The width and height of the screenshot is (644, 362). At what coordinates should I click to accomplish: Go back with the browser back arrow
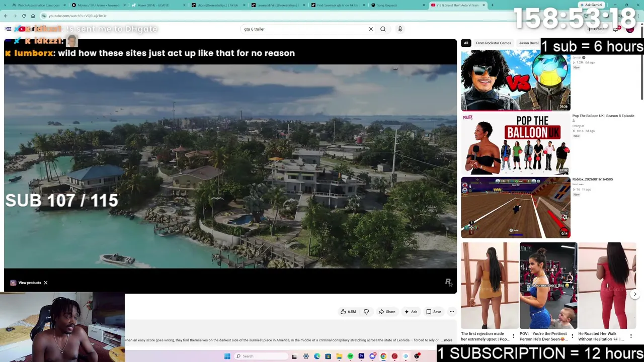(6, 16)
